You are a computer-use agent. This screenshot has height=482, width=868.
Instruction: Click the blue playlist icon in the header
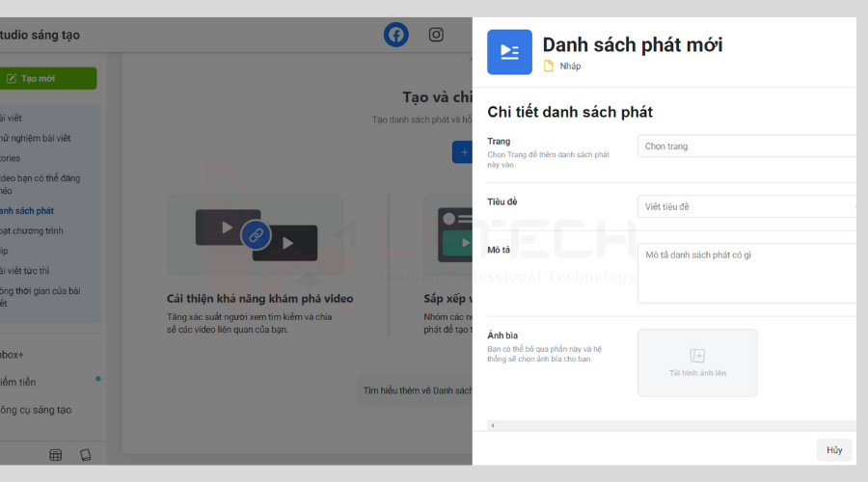coord(509,52)
